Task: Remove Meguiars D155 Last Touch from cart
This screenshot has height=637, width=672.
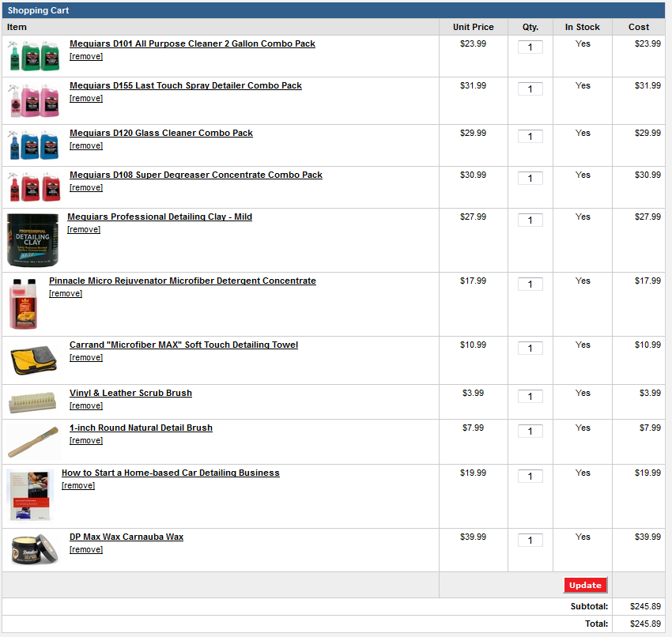Action: click(86, 99)
